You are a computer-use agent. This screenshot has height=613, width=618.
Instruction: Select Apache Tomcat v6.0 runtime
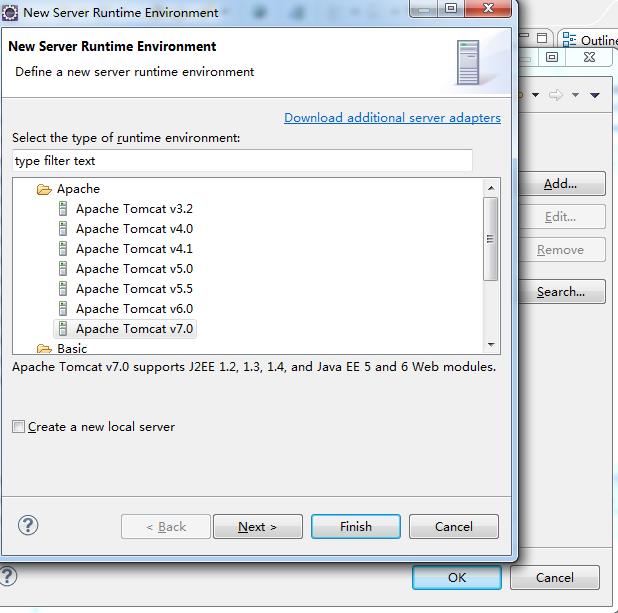coord(134,309)
